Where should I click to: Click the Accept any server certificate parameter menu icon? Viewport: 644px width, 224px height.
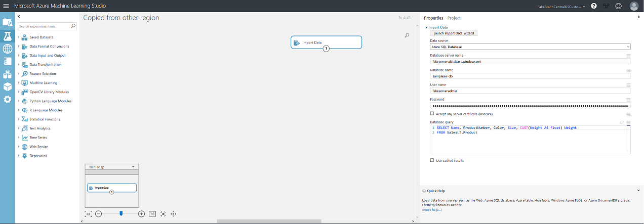(x=628, y=114)
